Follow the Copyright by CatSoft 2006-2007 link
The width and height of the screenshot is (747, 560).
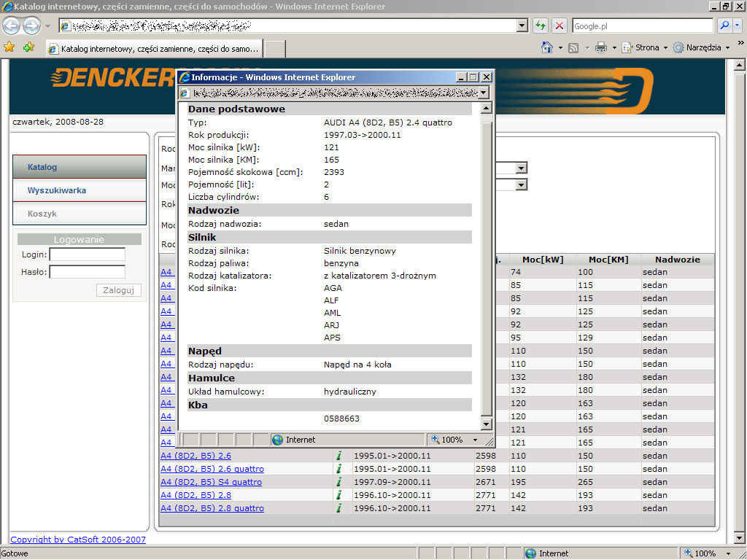(78, 540)
